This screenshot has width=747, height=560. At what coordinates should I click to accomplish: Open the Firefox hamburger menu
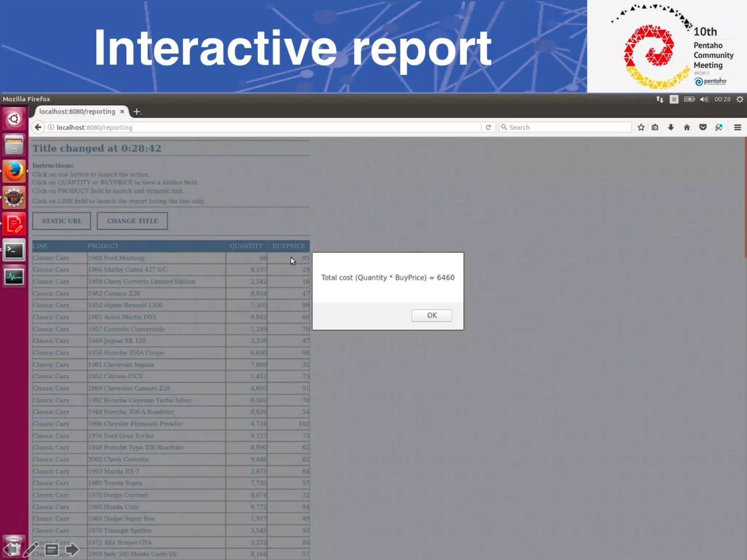(738, 127)
